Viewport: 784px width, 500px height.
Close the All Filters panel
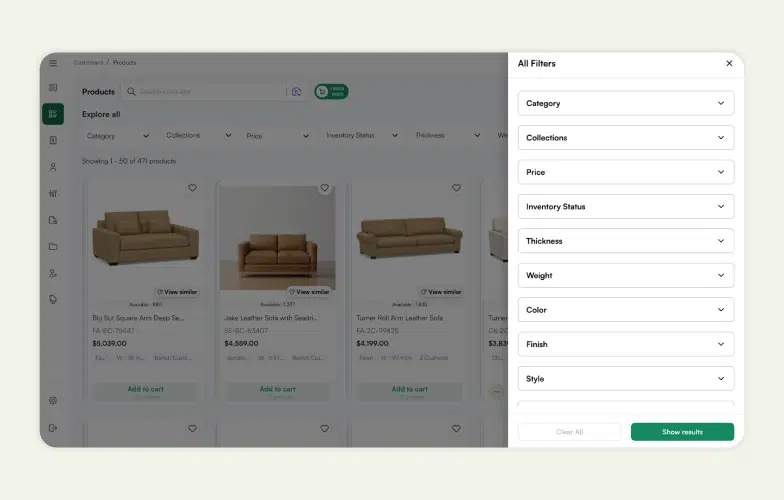click(729, 63)
